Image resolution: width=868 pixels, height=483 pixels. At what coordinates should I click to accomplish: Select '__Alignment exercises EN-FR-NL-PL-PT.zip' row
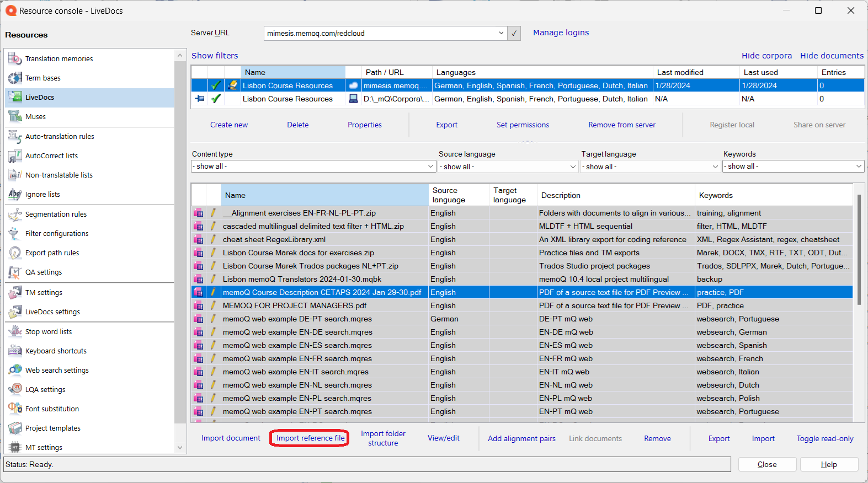pos(521,213)
